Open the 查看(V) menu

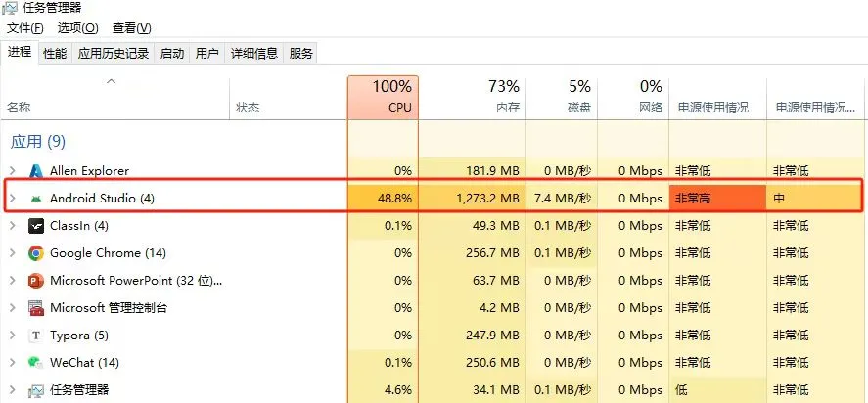click(132, 28)
